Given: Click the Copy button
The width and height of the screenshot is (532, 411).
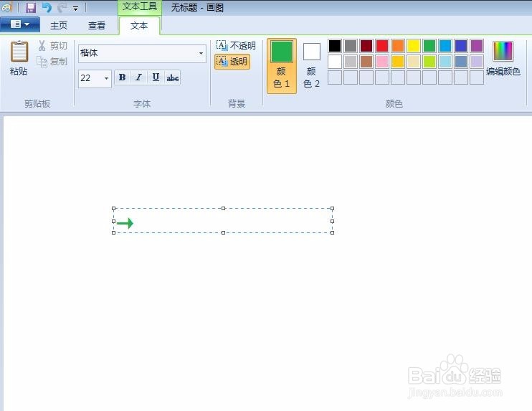Looking at the screenshot, I should (x=52, y=62).
